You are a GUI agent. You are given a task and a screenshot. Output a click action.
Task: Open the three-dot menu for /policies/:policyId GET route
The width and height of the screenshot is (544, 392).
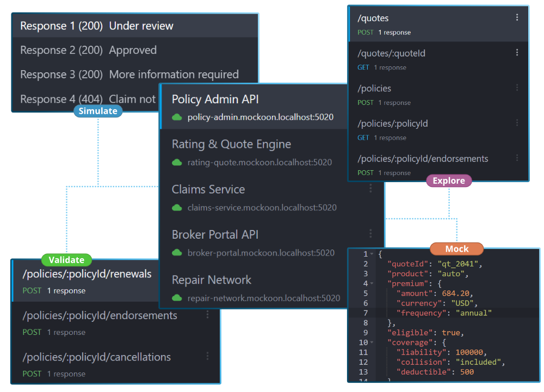517,122
